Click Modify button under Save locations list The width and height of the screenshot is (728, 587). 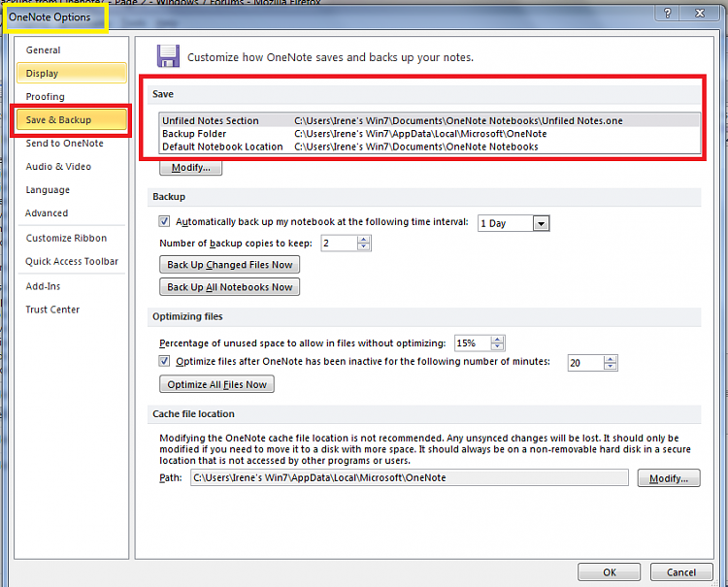click(x=191, y=168)
